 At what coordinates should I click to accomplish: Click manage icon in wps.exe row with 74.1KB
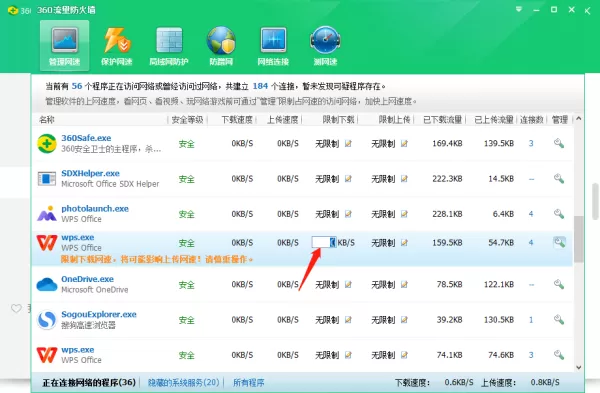tap(559, 355)
